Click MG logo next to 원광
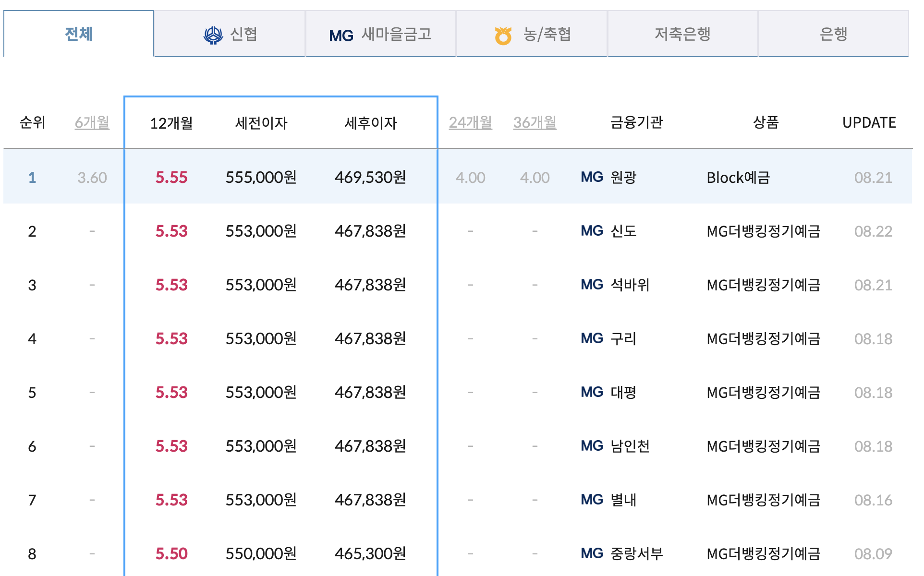The height and width of the screenshot is (576, 924). pyautogui.click(x=591, y=177)
